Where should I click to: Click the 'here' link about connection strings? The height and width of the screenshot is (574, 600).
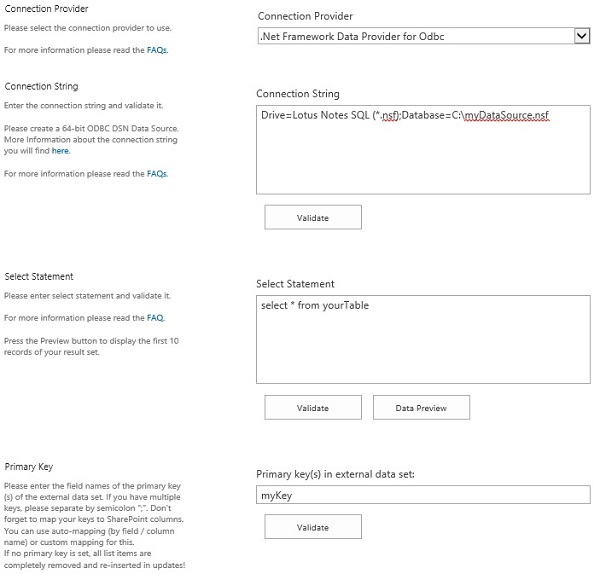[x=61, y=151]
